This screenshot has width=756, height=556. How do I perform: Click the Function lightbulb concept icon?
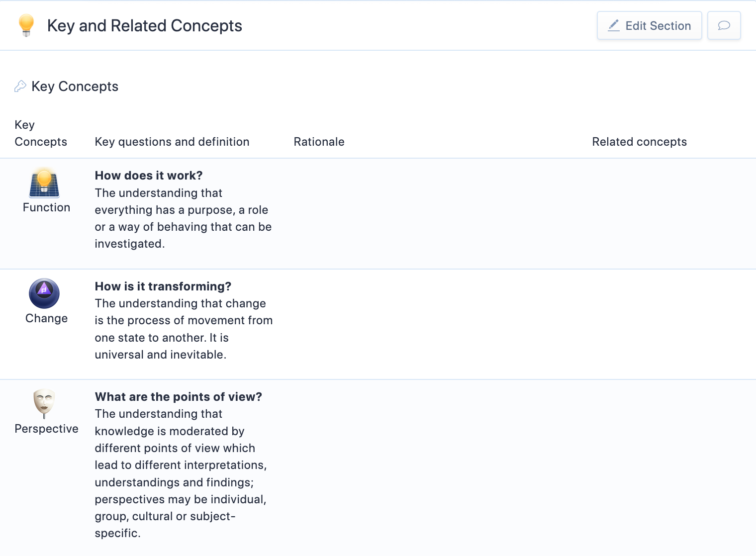coord(44,183)
